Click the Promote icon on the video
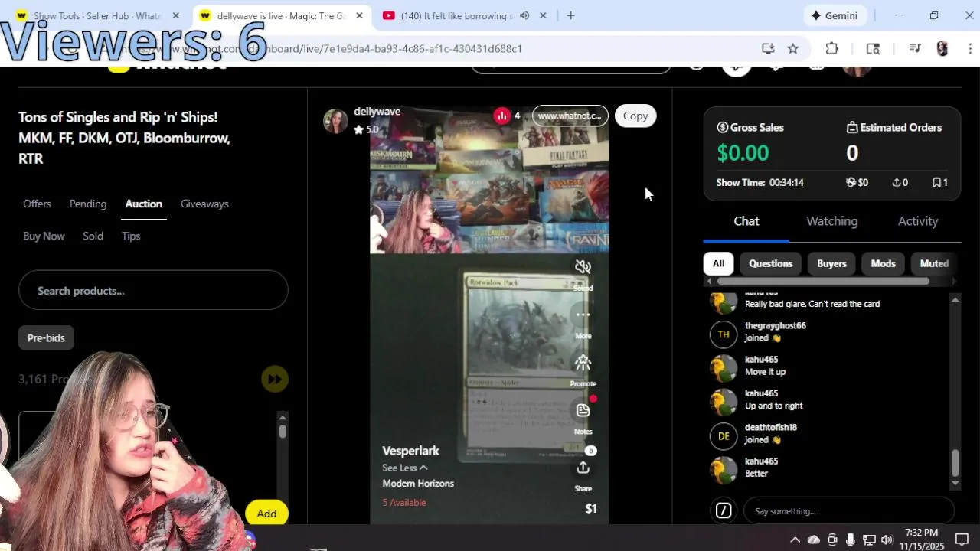This screenshot has width=980, height=551. tap(583, 362)
